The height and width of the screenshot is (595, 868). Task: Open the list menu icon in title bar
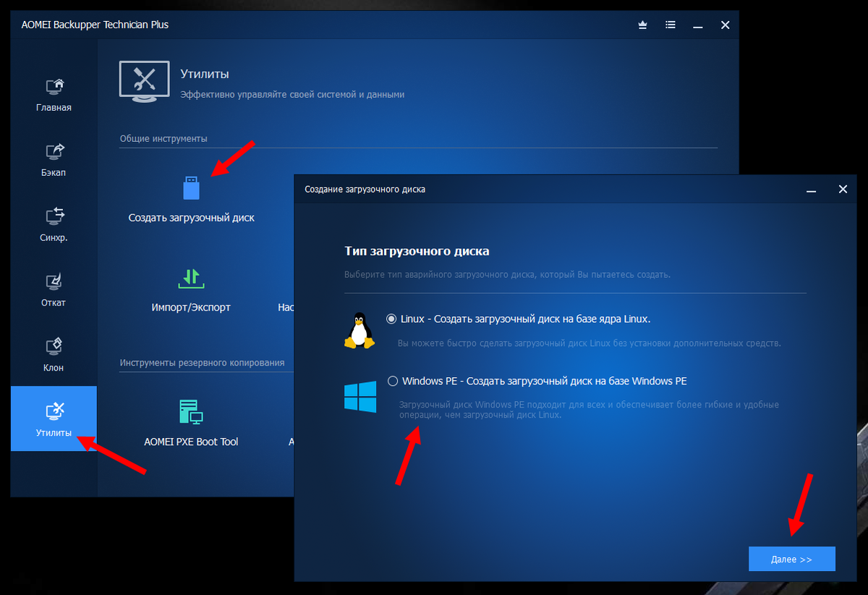click(x=671, y=25)
